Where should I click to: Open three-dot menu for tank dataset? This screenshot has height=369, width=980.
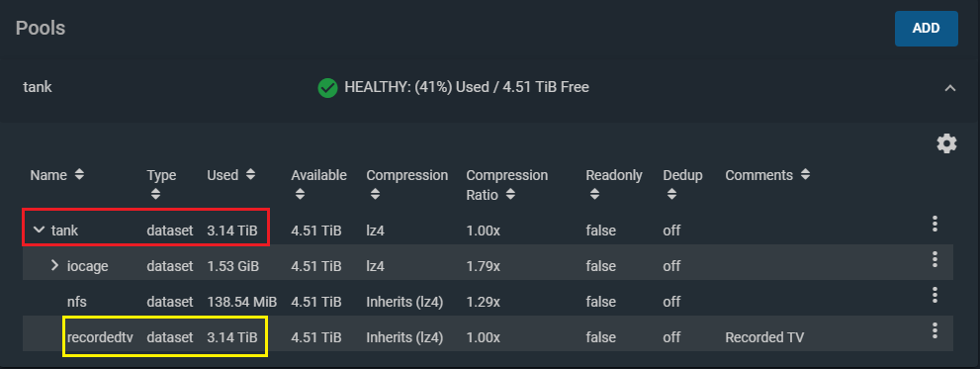point(935,224)
